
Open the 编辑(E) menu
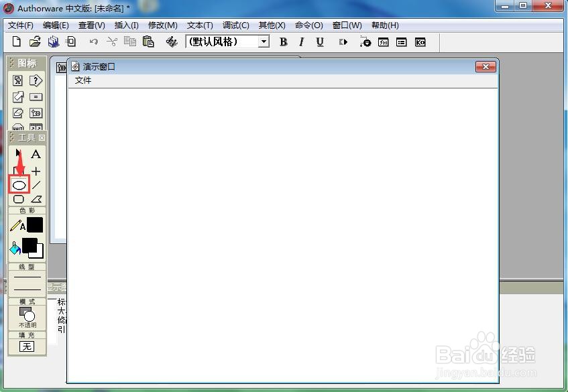coord(56,25)
